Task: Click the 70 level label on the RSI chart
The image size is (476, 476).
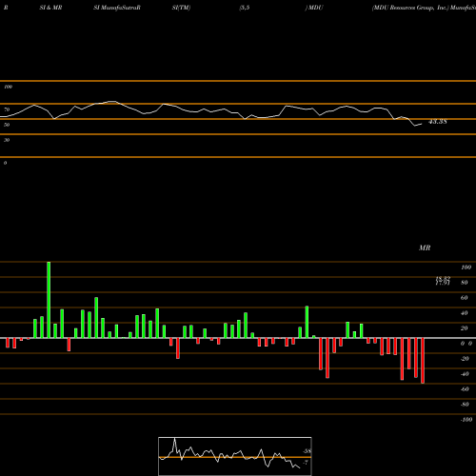Action: tap(7, 109)
